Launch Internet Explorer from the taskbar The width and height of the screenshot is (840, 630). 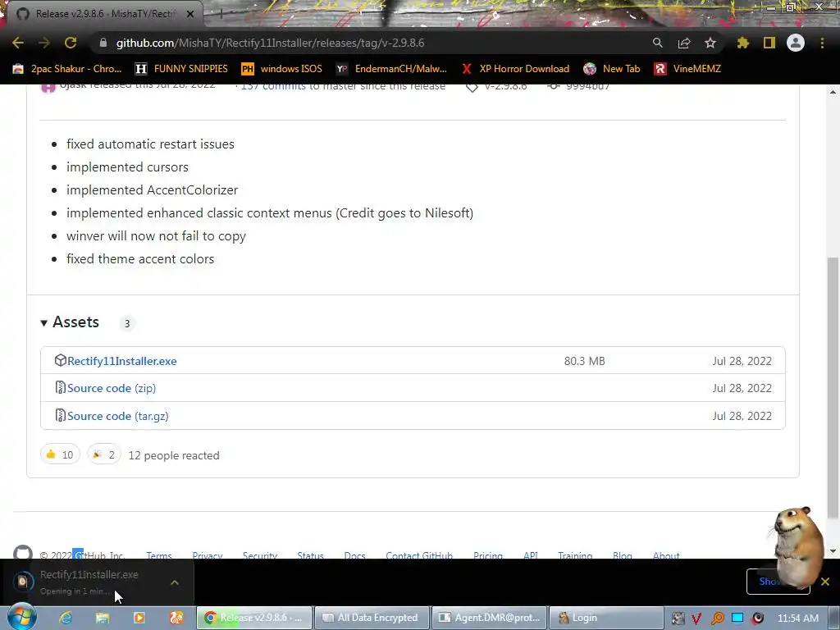[x=66, y=618]
